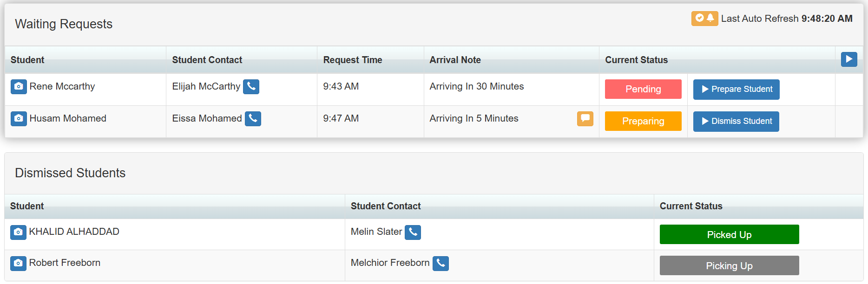
Task: Open photo icon for Robert Freeborn
Action: click(18, 263)
